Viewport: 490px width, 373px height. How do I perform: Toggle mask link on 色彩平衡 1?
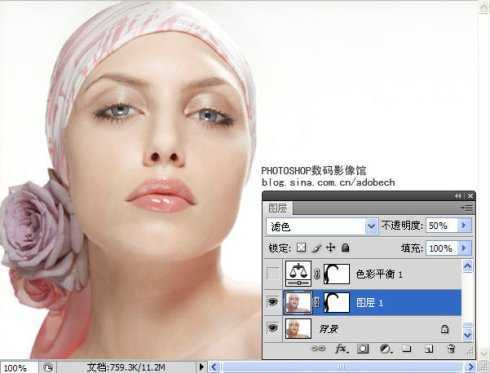317,274
